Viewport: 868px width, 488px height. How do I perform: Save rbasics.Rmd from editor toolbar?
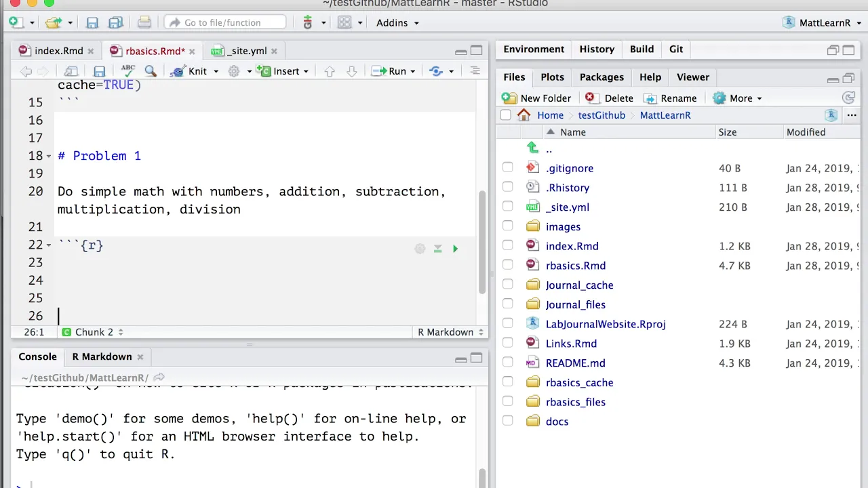(99, 71)
